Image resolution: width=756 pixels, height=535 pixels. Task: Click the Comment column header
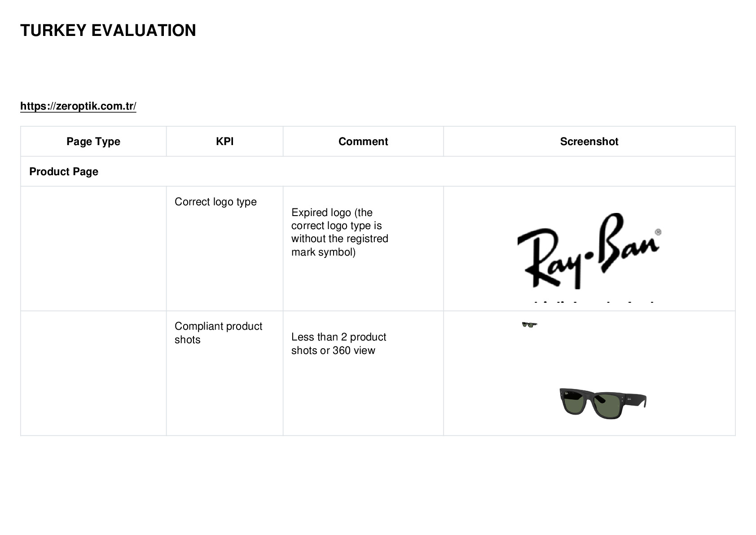click(363, 141)
